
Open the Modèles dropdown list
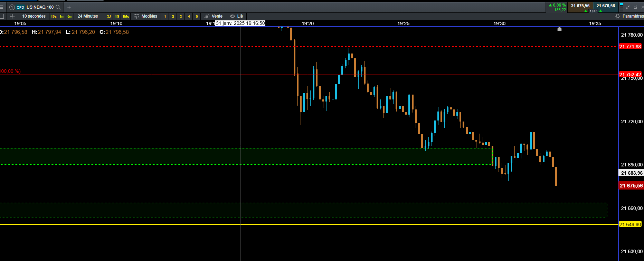pos(149,16)
